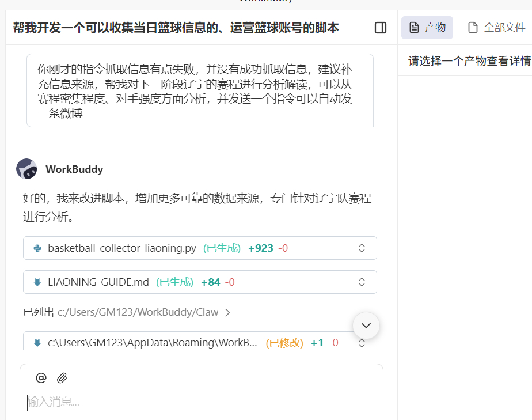
Task: Click the document icon on the 产物 tab
Action: (x=415, y=27)
